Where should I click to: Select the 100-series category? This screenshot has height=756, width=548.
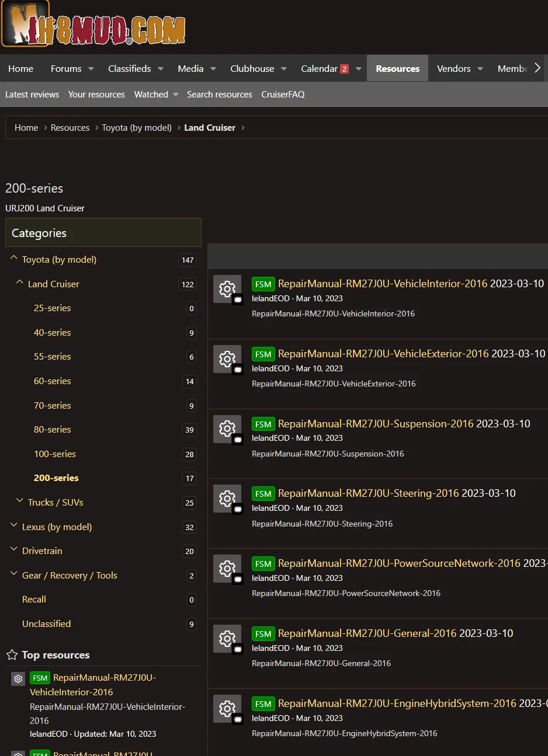55,454
